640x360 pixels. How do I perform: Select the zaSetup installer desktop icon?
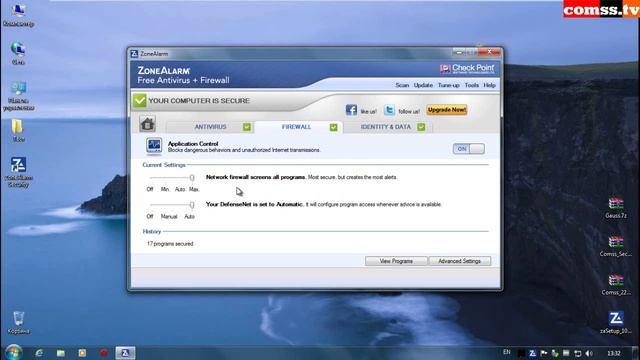pyautogui.click(x=616, y=322)
